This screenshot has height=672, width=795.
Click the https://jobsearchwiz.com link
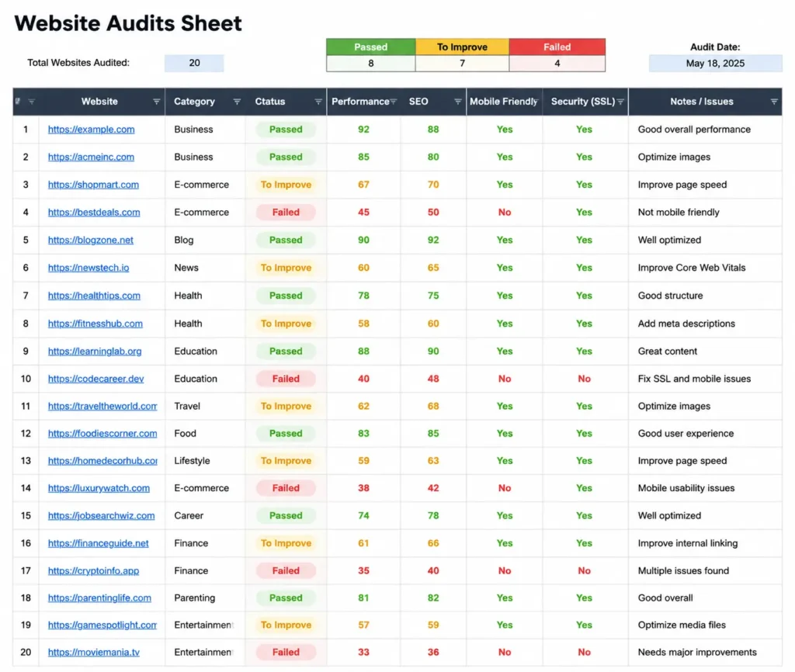(x=102, y=515)
